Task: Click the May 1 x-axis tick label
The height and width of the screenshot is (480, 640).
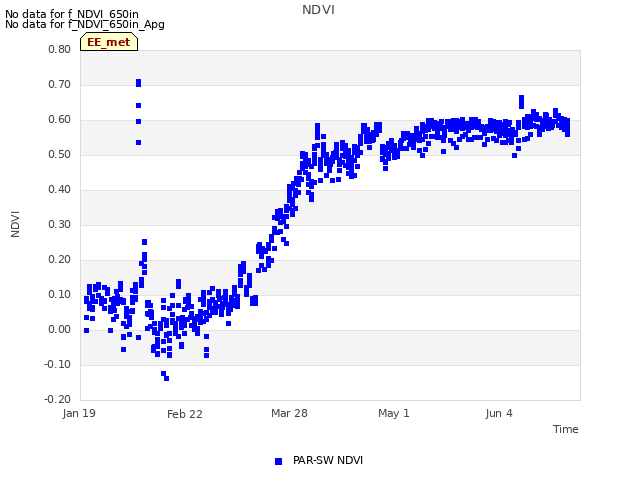Action: pyautogui.click(x=393, y=413)
